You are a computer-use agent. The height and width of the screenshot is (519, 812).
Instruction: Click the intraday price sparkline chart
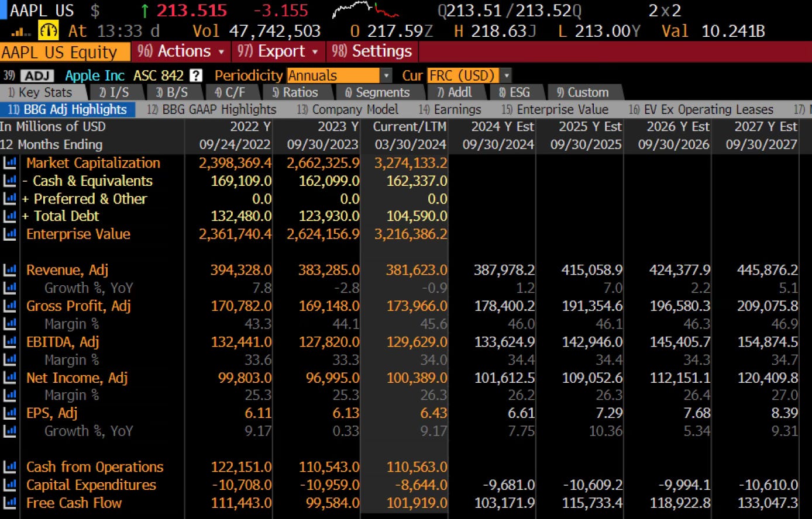(x=366, y=11)
